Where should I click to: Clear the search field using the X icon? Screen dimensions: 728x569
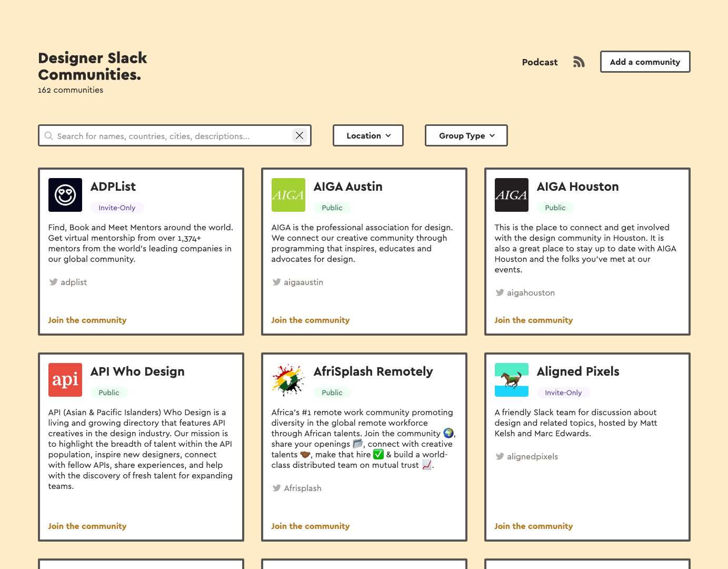(300, 135)
